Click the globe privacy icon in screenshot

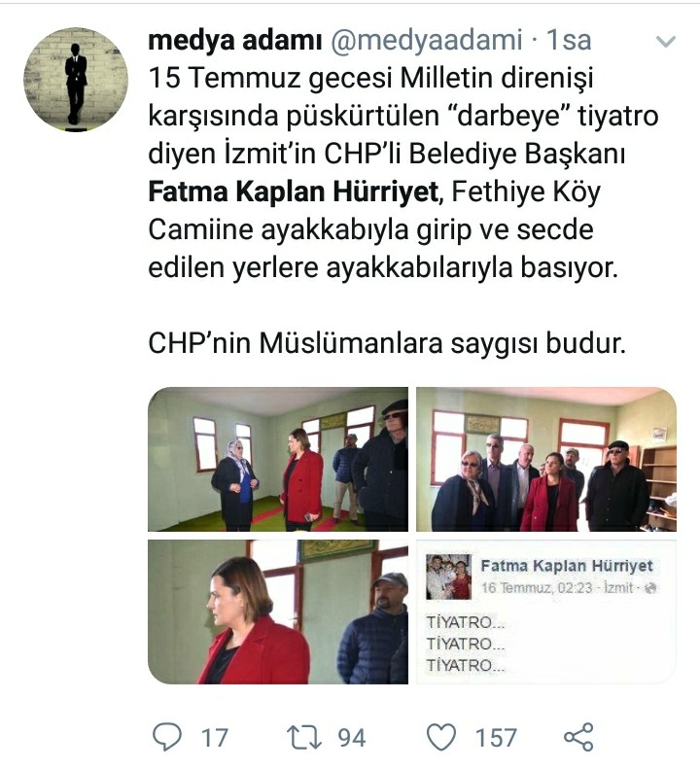coord(651,587)
